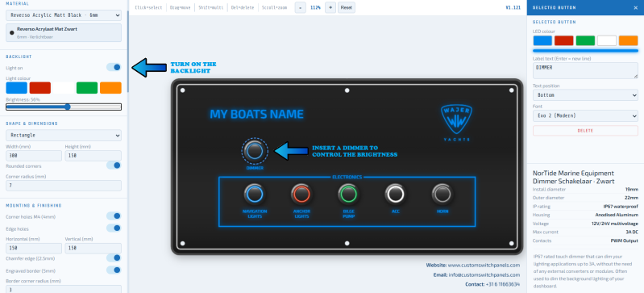
Task: Zoom in with the plus button
Action: coord(330,7)
